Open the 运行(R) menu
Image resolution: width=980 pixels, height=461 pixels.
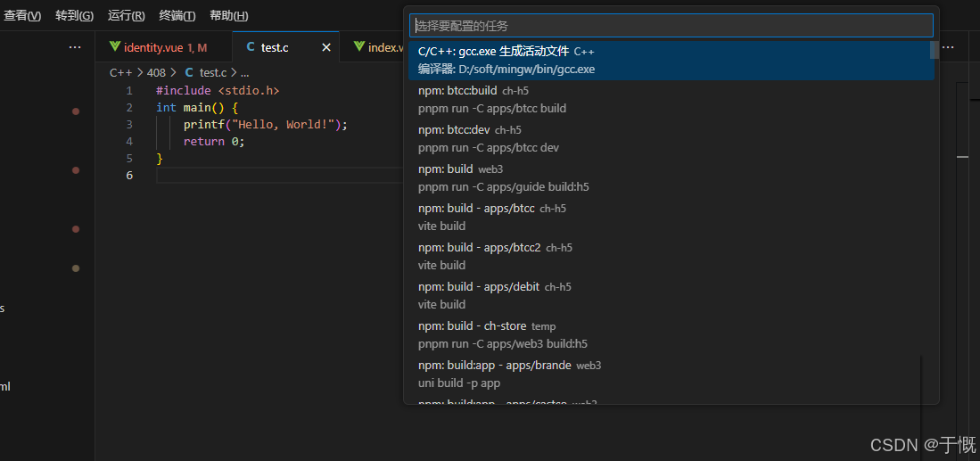pos(126,16)
